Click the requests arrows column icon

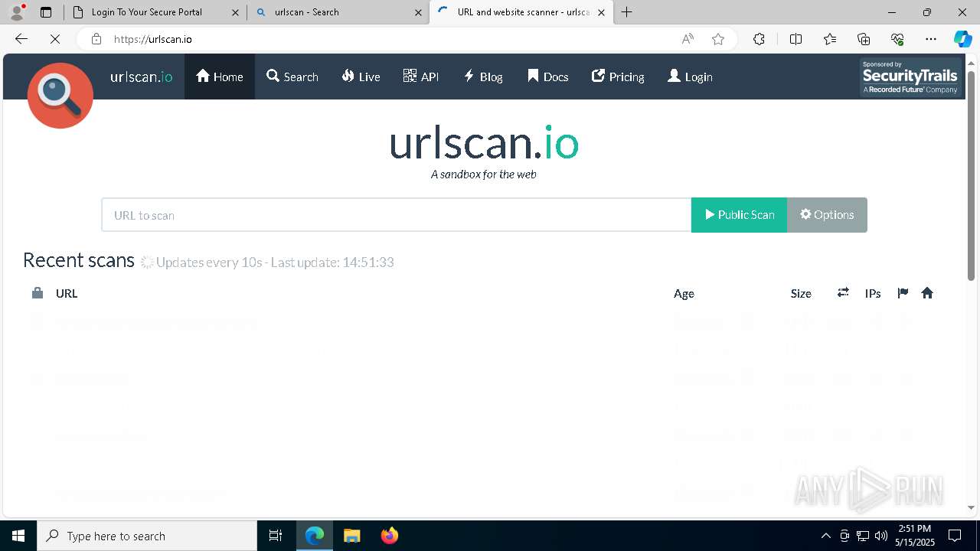click(x=843, y=292)
